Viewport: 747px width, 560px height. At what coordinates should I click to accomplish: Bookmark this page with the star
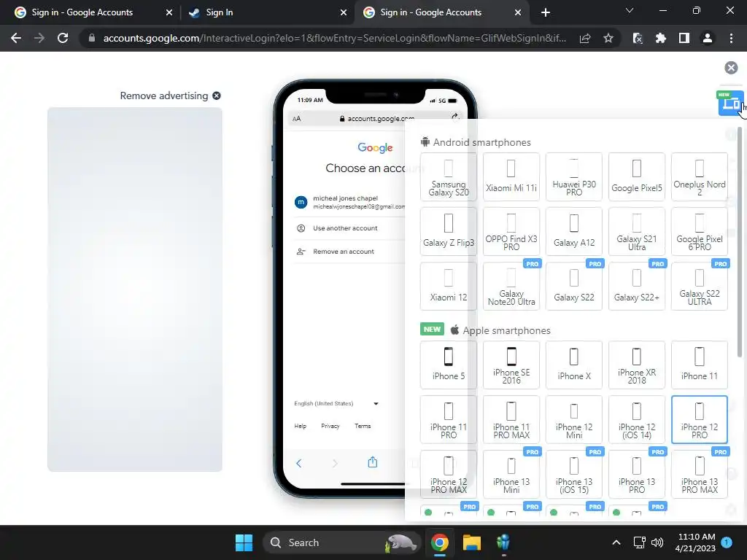click(x=608, y=38)
